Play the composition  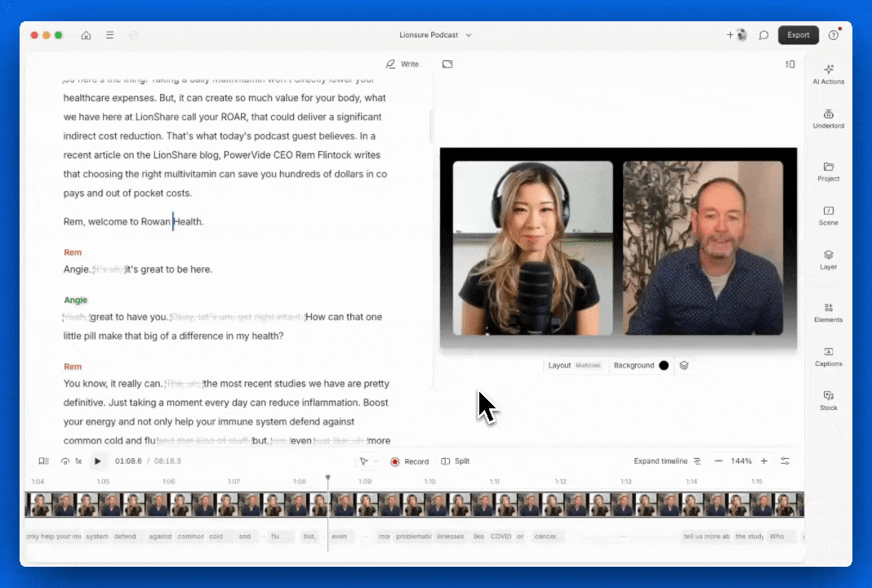(x=98, y=461)
